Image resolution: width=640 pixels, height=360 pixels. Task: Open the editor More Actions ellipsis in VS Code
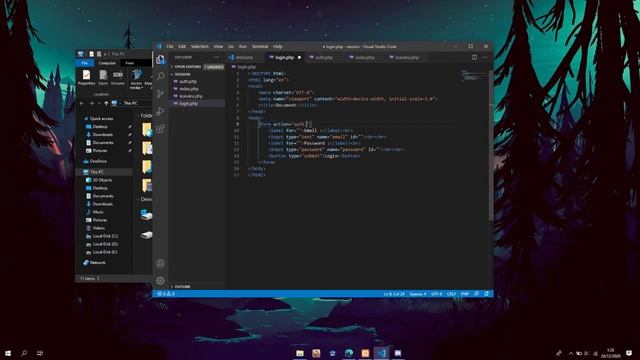484,58
